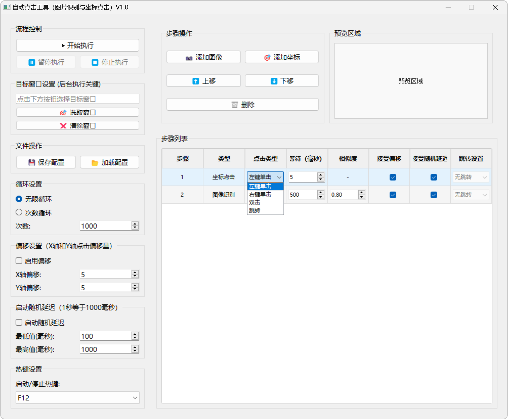The image size is (508, 420).
Task: Collapse the 左键单击 click type combo box
Action: click(265, 177)
